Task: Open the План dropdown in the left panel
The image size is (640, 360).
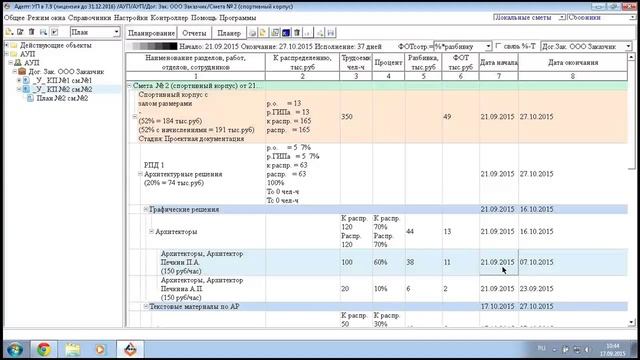Action: 116,32
